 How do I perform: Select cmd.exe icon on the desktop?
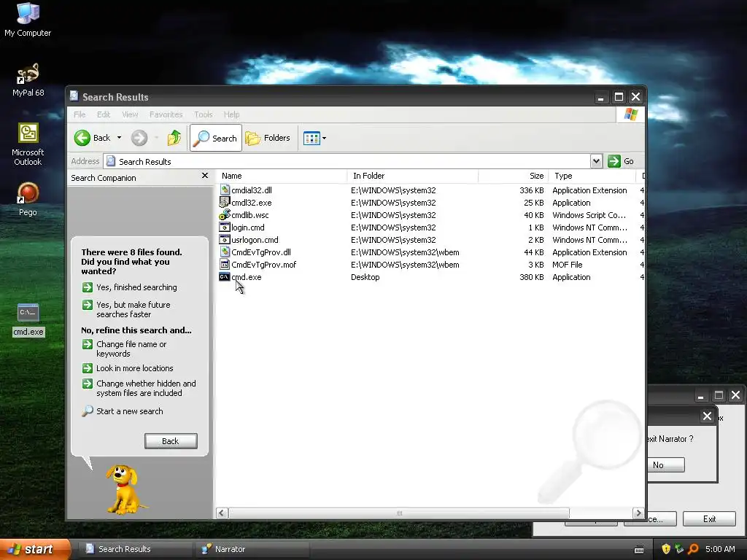28,313
